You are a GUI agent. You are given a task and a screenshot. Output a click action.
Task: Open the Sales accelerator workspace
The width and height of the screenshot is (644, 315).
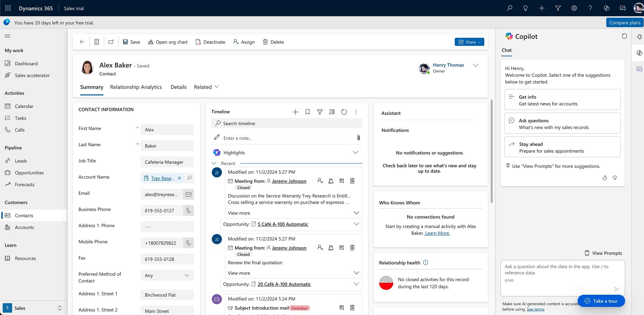[x=32, y=75]
